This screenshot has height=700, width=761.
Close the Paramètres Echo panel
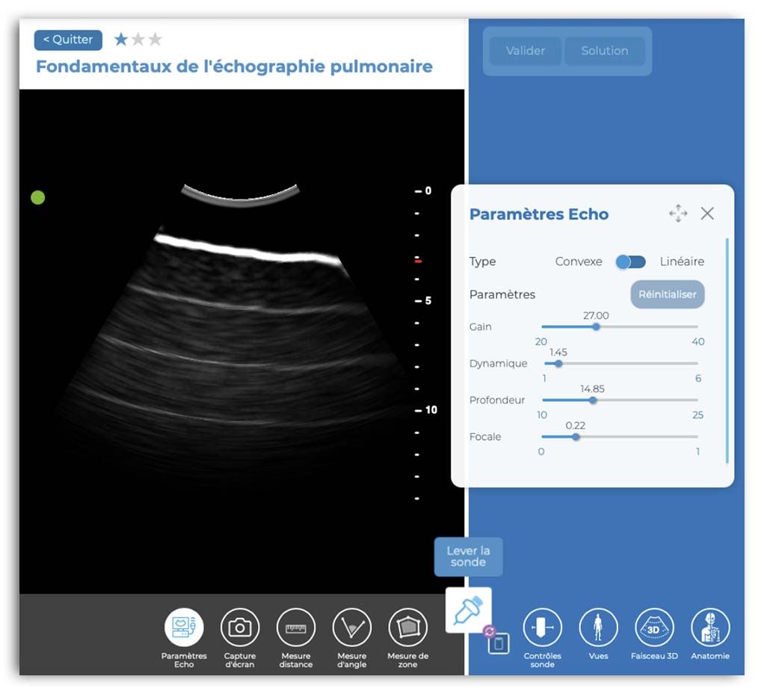click(707, 214)
